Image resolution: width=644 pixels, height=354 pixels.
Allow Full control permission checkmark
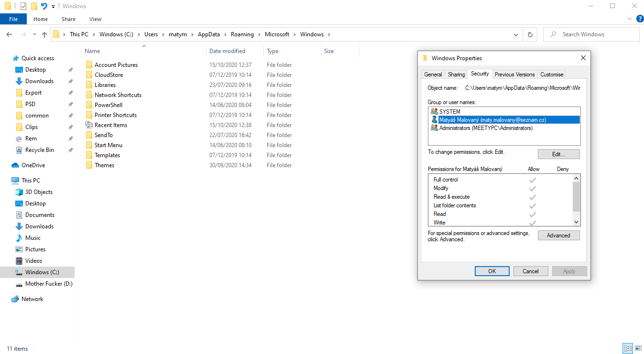point(532,180)
